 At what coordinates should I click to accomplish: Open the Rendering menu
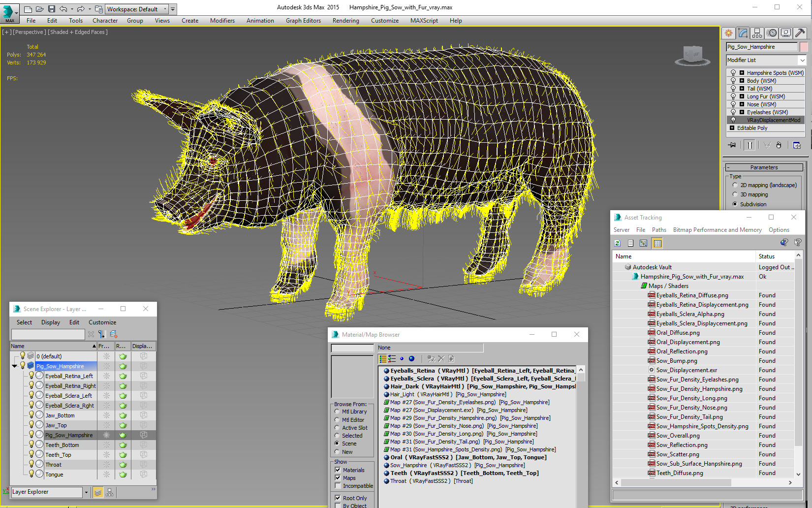[346, 21]
